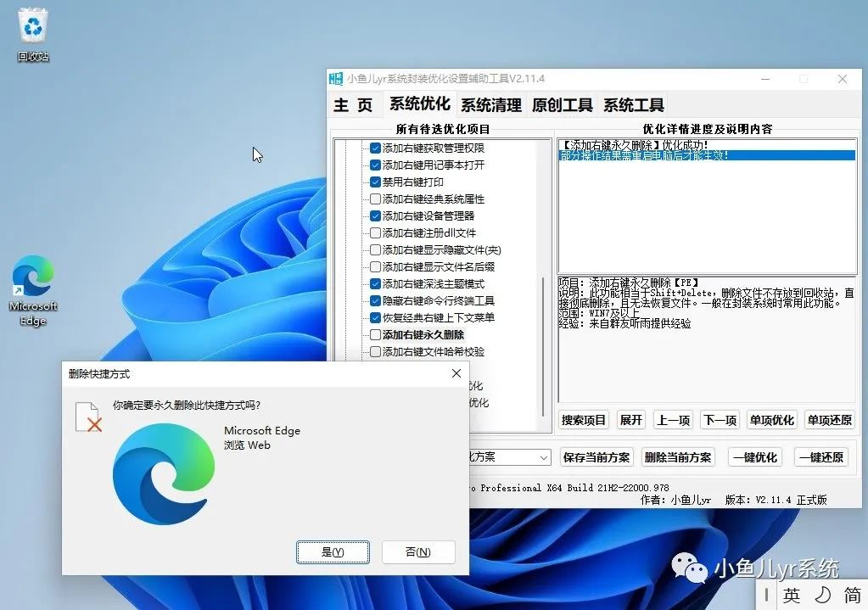868x610 pixels.
Task: Open the 系统清理 tab
Action: pyautogui.click(x=491, y=104)
